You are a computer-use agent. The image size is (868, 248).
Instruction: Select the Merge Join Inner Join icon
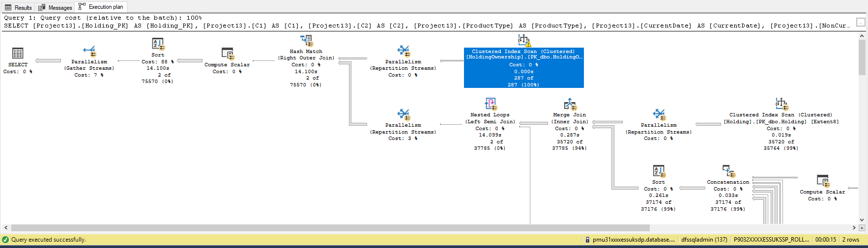pyautogui.click(x=570, y=104)
